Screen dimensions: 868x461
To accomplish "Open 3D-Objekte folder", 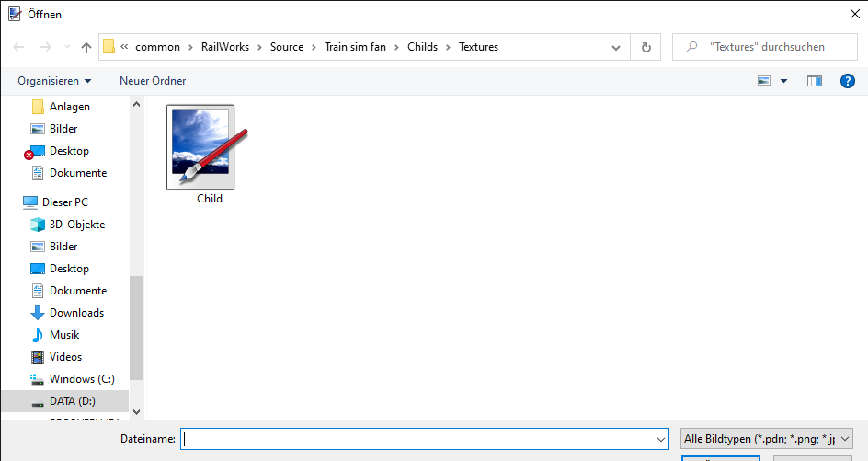I will 67,225.
